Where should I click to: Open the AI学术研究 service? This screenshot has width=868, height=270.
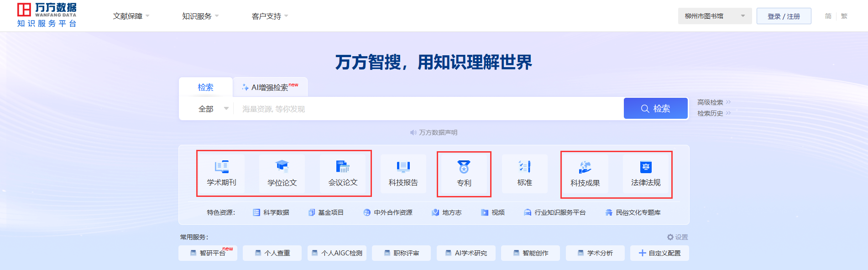click(466, 253)
